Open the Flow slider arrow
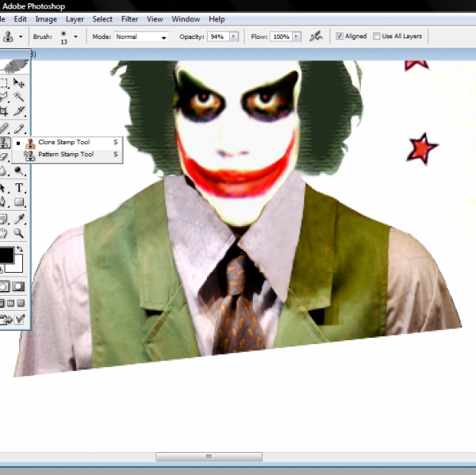Image resolution: width=476 pixels, height=475 pixels. click(297, 36)
